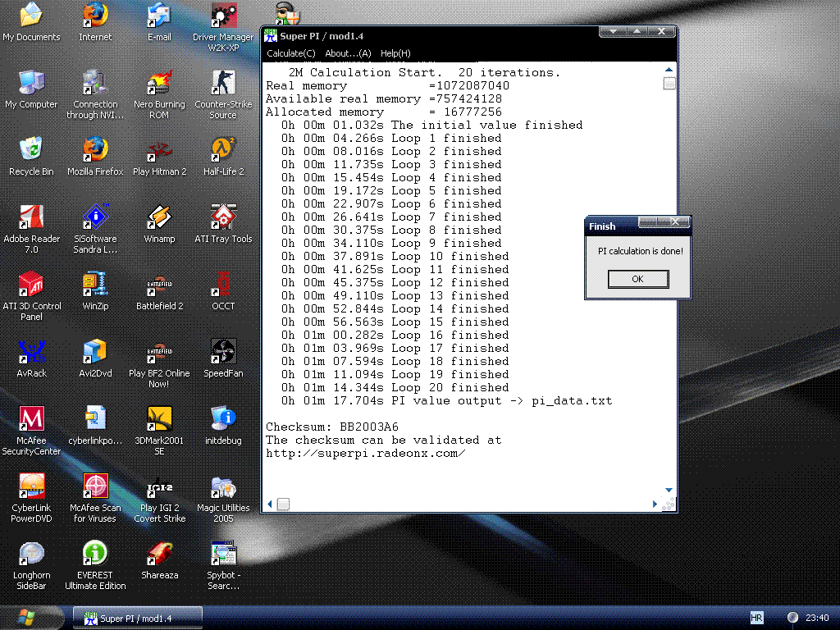Click the Battlefield 2 desktop icon
This screenshot has height=630, width=840.
[x=159, y=286]
